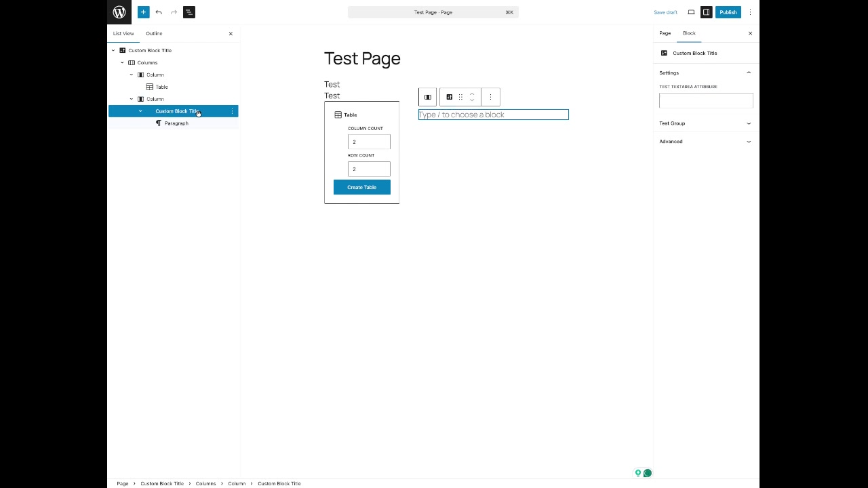Image resolution: width=868 pixels, height=488 pixels.
Task: Click the Custom Block Title icon in sidebar
Action: click(x=664, y=53)
